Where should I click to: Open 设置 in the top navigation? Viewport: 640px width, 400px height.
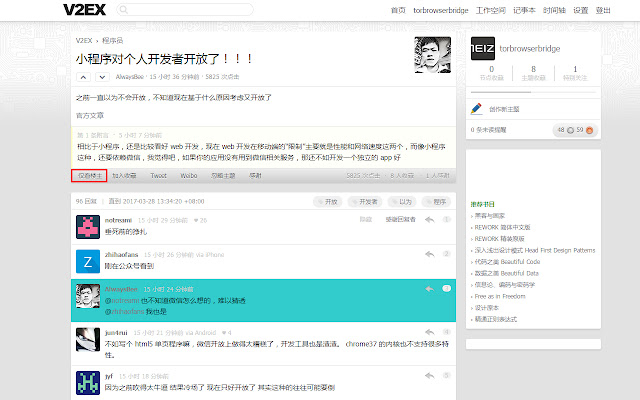coord(580,10)
